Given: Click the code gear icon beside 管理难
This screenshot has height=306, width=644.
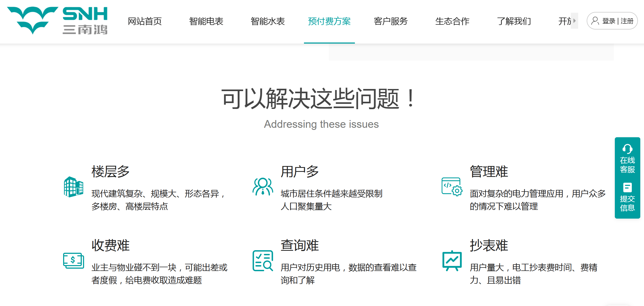Looking at the screenshot, I should click(452, 187).
